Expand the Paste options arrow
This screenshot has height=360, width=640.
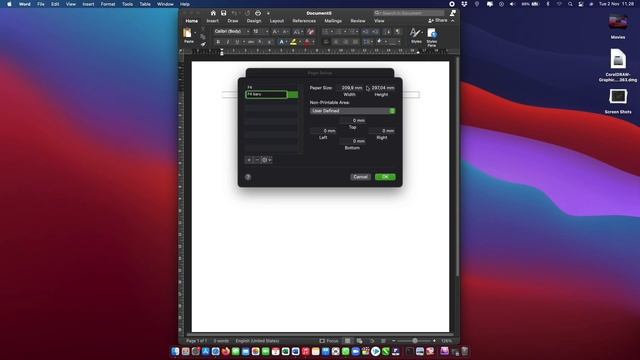click(x=195, y=33)
